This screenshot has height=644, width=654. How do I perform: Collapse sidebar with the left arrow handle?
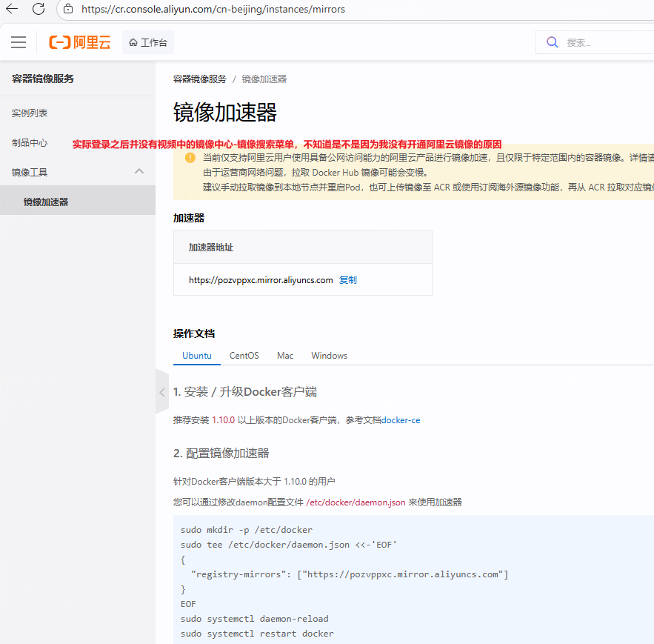tap(161, 392)
